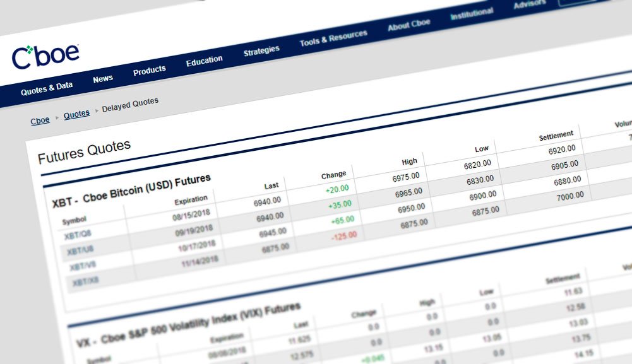Viewport: 632px width, 364px height.
Task: Click the +35.00 change value
Action: [x=340, y=204]
